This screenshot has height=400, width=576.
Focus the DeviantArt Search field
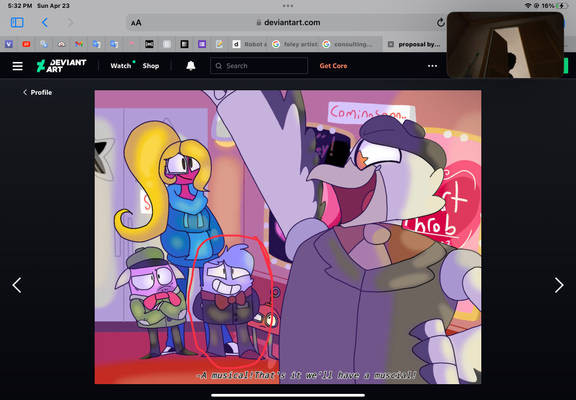click(259, 66)
